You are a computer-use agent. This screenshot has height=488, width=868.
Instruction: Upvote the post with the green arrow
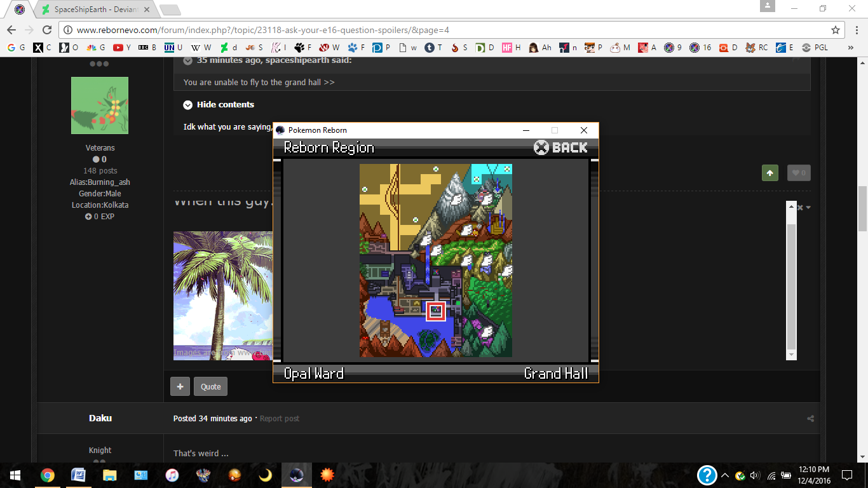pyautogui.click(x=770, y=173)
